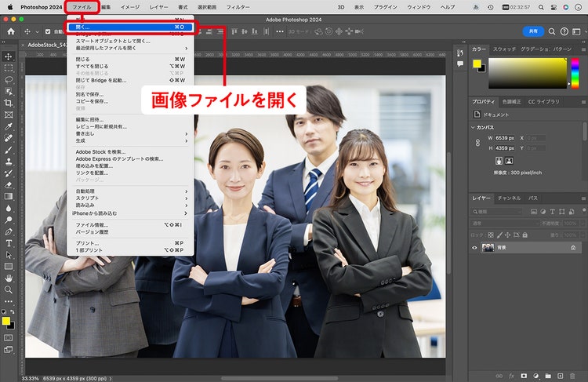Choose Adobe Stock を検索... item

(x=130, y=152)
